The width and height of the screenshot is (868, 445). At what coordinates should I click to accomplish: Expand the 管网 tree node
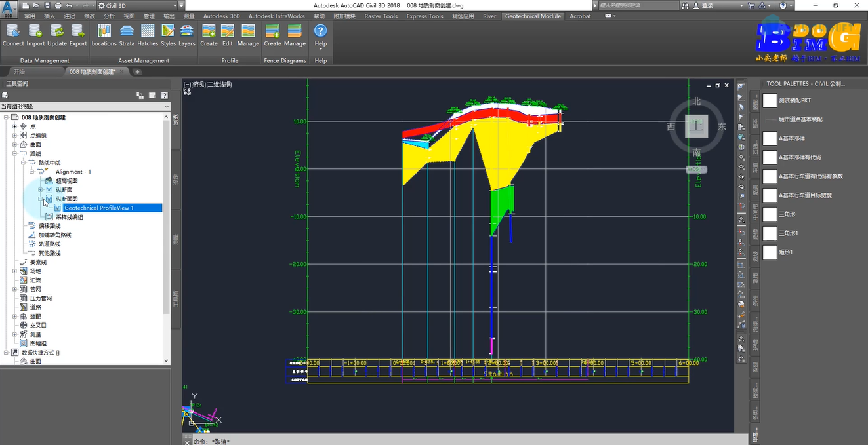coord(15,289)
